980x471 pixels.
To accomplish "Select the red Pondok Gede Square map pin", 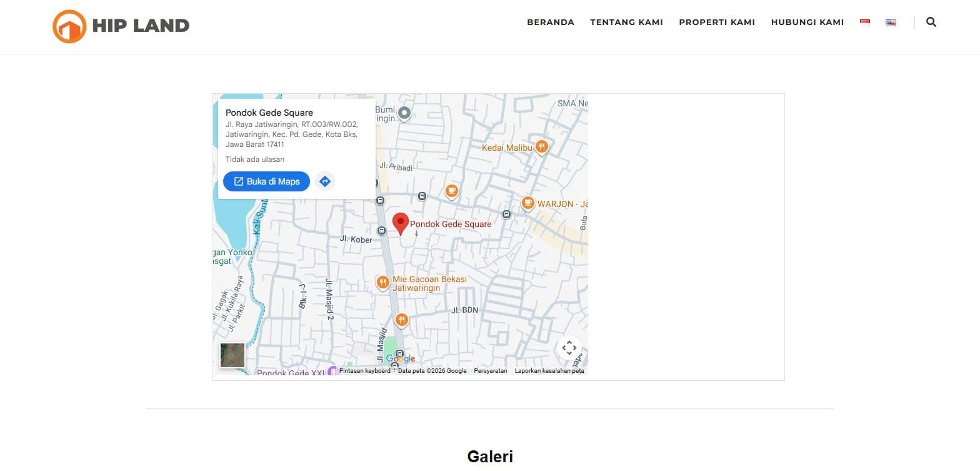I will click(400, 224).
